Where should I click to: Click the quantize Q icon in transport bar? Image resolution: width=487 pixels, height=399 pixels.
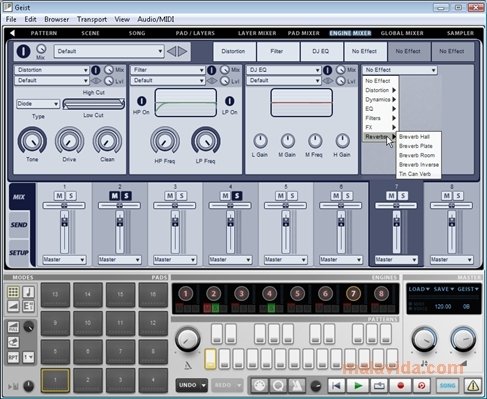point(278,386)
